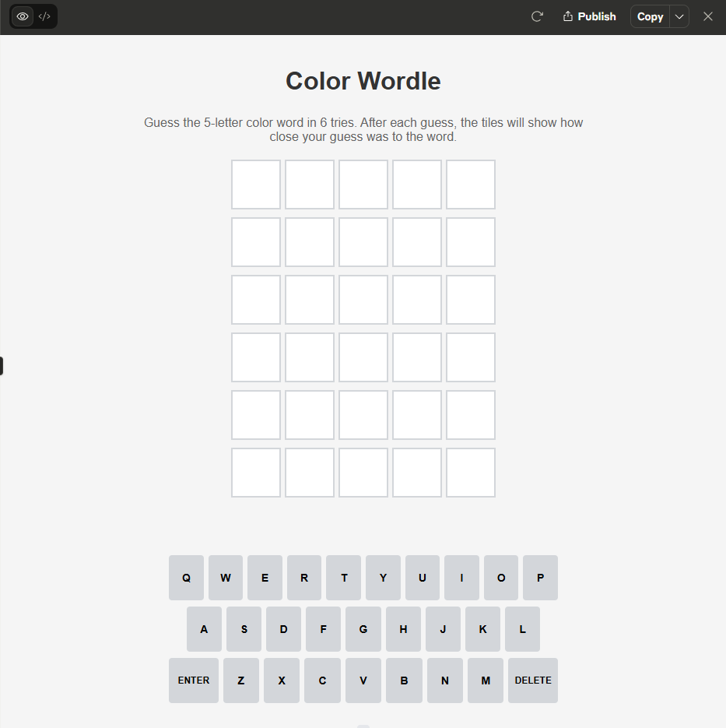The image size is (726, 728).
Task: Select the L key on keyboard
Action: 522,629
